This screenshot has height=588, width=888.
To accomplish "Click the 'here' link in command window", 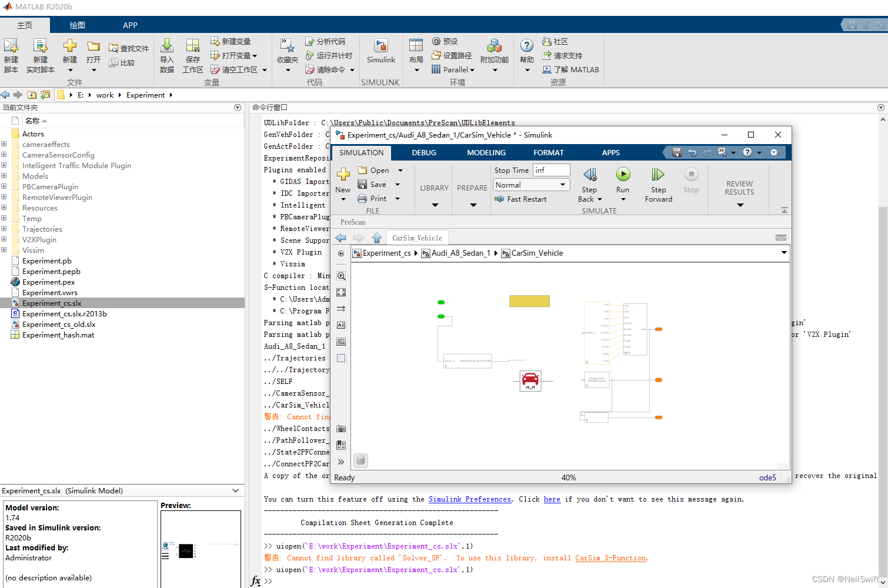I will (x=552, y=499).
